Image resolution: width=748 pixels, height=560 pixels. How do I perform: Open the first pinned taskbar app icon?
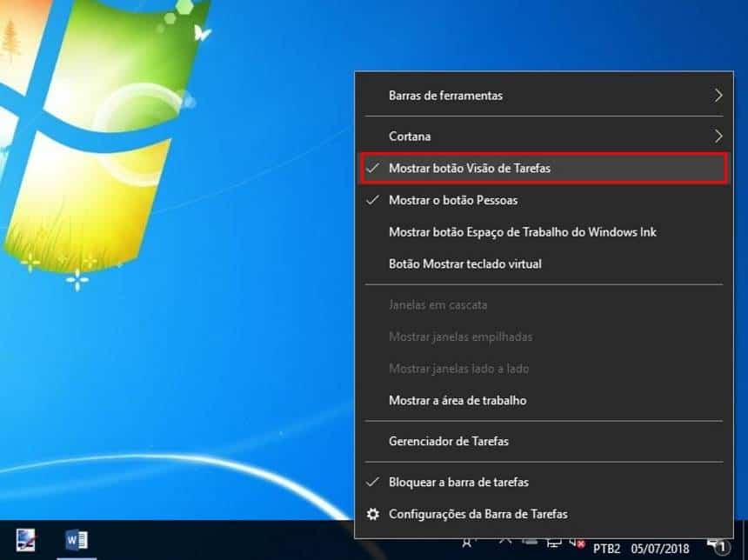click(x=25, y=541)
